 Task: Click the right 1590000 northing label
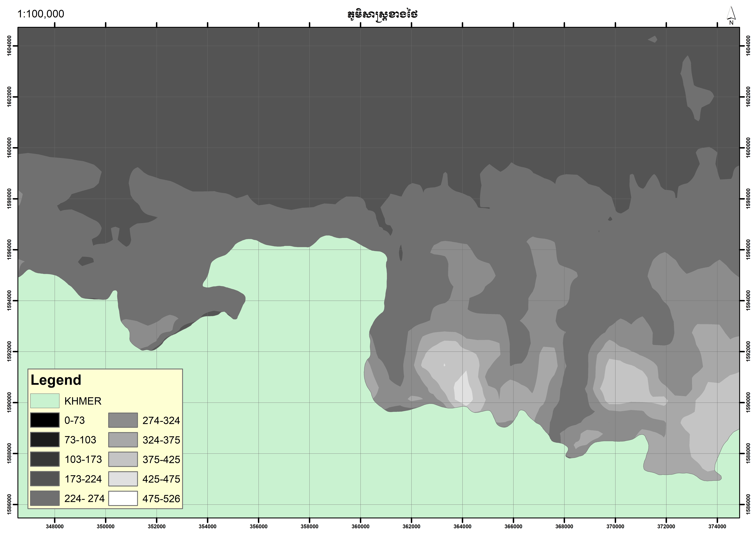pos(748,402)
